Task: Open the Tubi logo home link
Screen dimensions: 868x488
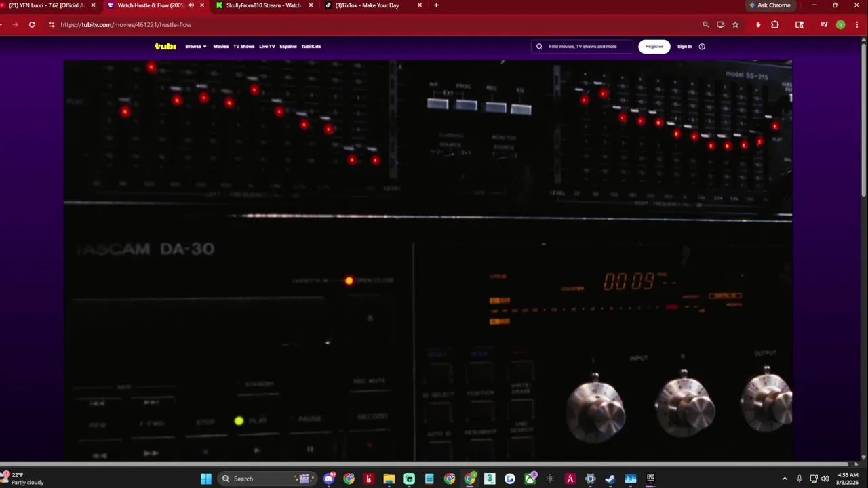Action: click(x=165, y=47)
